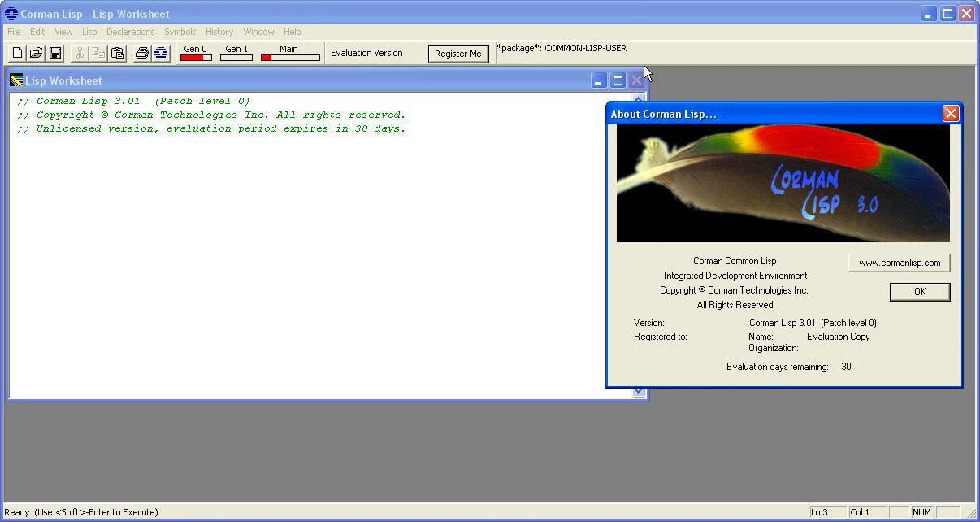Open the Edit menu

coord(37,32)
